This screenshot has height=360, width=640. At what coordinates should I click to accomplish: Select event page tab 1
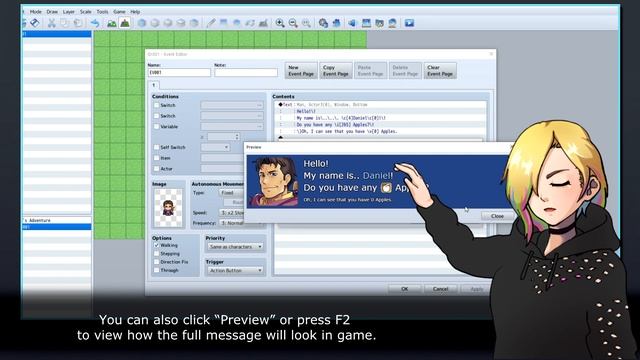154,85
